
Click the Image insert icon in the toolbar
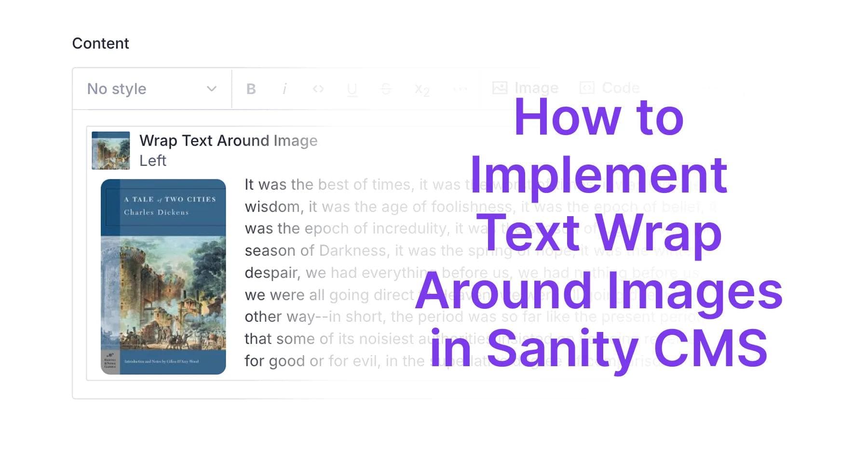point(501,88)
